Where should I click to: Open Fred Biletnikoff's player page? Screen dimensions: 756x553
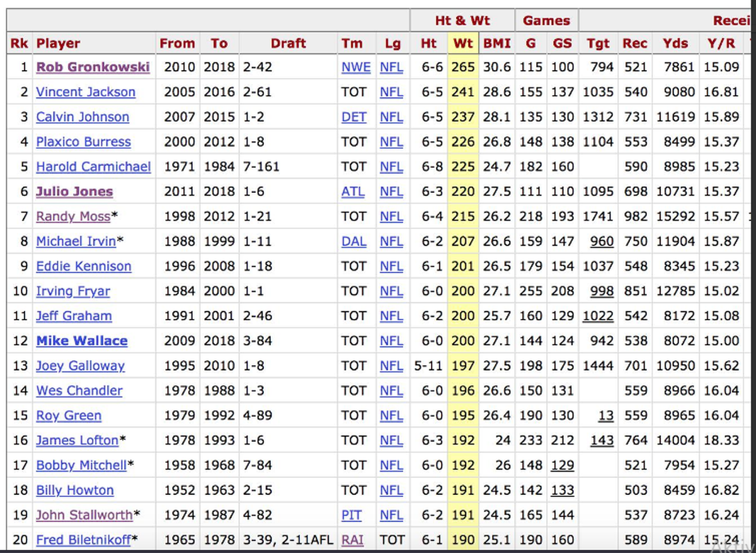(x=83, y=540)
